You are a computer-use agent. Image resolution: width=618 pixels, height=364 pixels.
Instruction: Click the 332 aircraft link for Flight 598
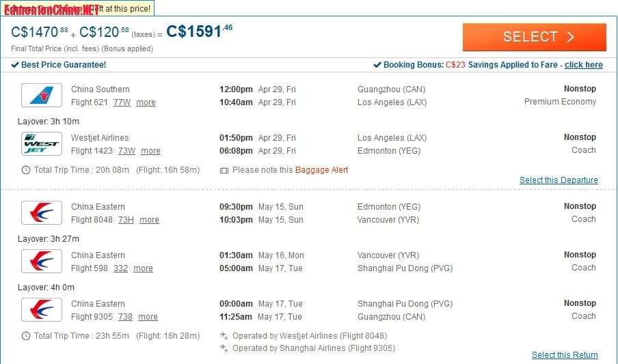point(120,268)
